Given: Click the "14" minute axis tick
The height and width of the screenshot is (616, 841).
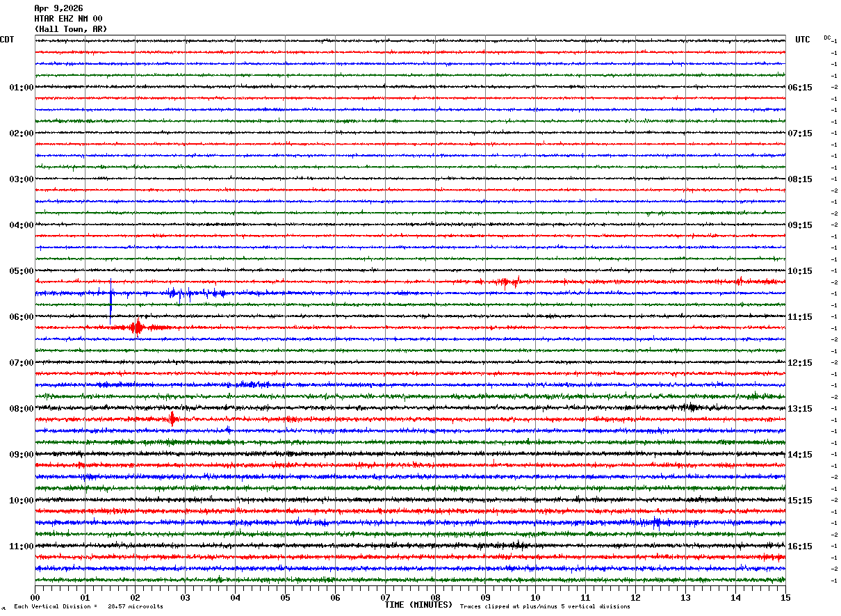Looking at the screenshot, I should (735, 597).
